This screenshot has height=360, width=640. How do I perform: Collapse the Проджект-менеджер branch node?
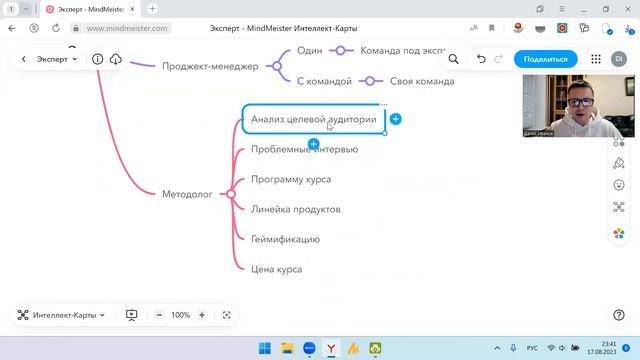click(277, 66)
